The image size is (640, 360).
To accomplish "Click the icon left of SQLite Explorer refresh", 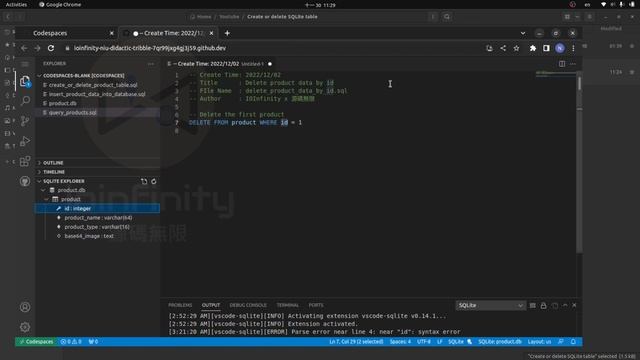I will tap(144, 181).
